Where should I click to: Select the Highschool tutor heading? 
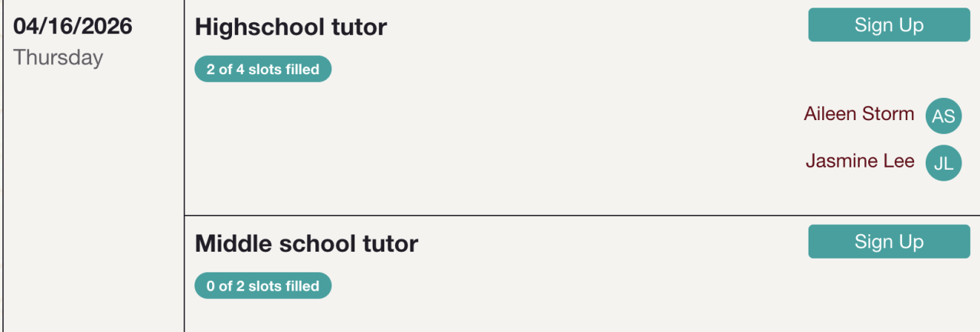tap(291, 28)
